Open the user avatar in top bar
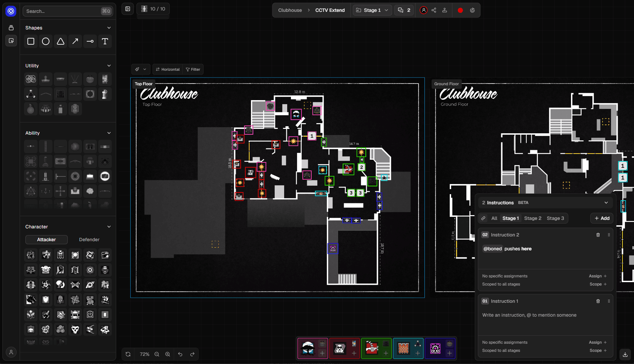The height and width of the screenshot is (364, 634). click(423, 10)
